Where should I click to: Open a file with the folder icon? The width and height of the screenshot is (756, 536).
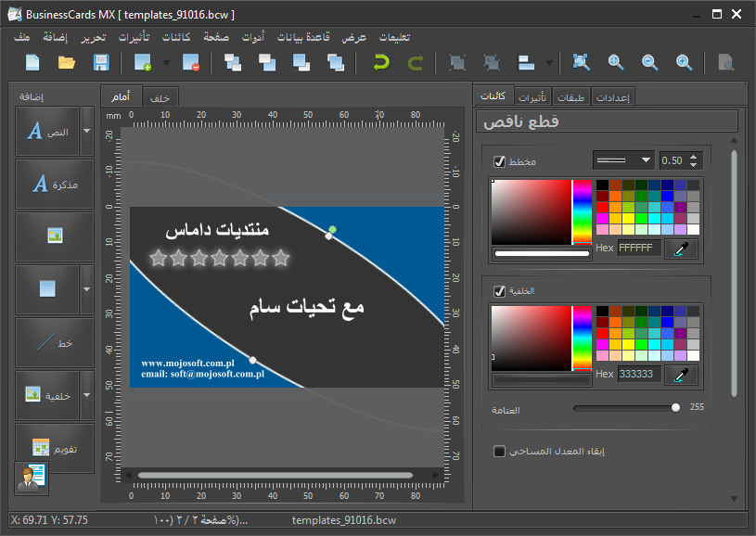tap(67, 63)
